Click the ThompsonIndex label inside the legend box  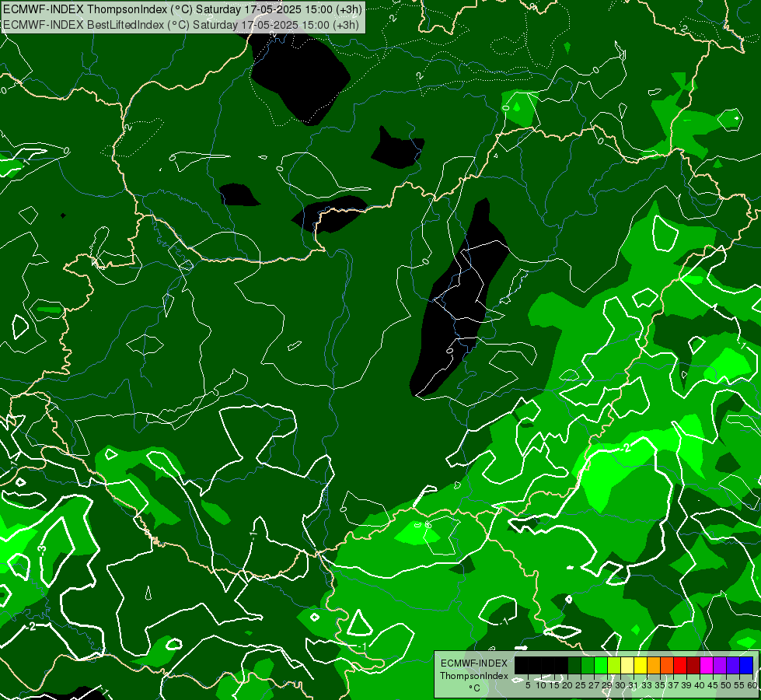tap(474, 676)
